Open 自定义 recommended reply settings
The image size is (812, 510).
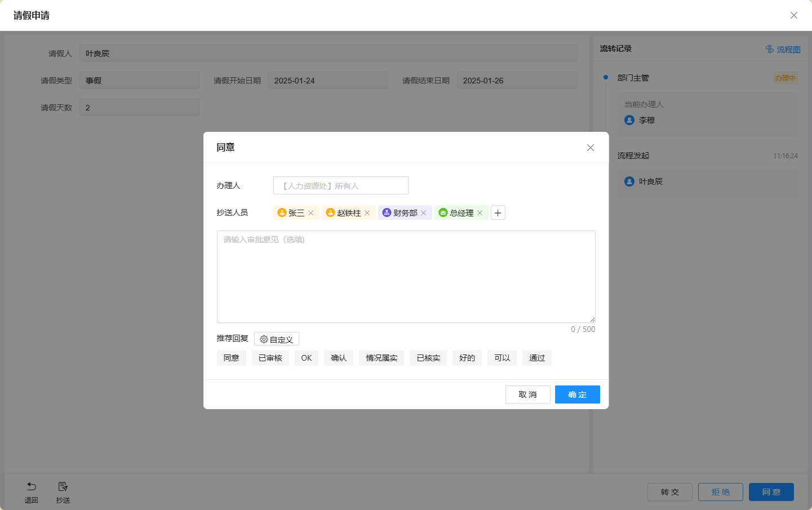pyautogui.click(x=277, y=339)
